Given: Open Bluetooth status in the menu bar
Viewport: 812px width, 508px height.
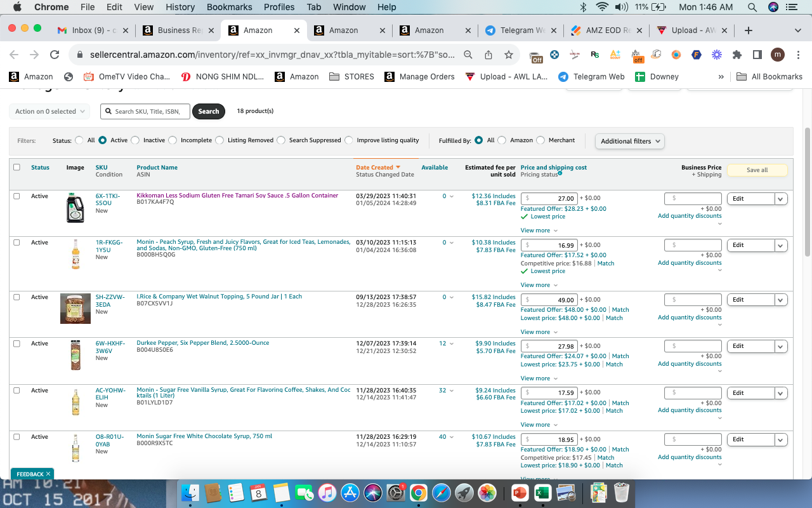Looking at the screenshot, I should click(584, 7).
